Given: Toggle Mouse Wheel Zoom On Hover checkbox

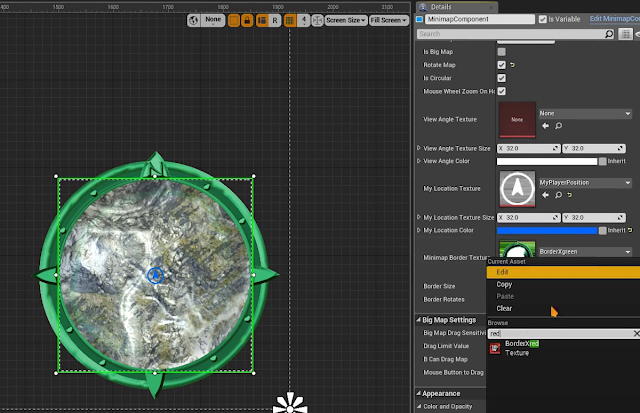Looking at the screenshot, I should (x=501, y=91).
